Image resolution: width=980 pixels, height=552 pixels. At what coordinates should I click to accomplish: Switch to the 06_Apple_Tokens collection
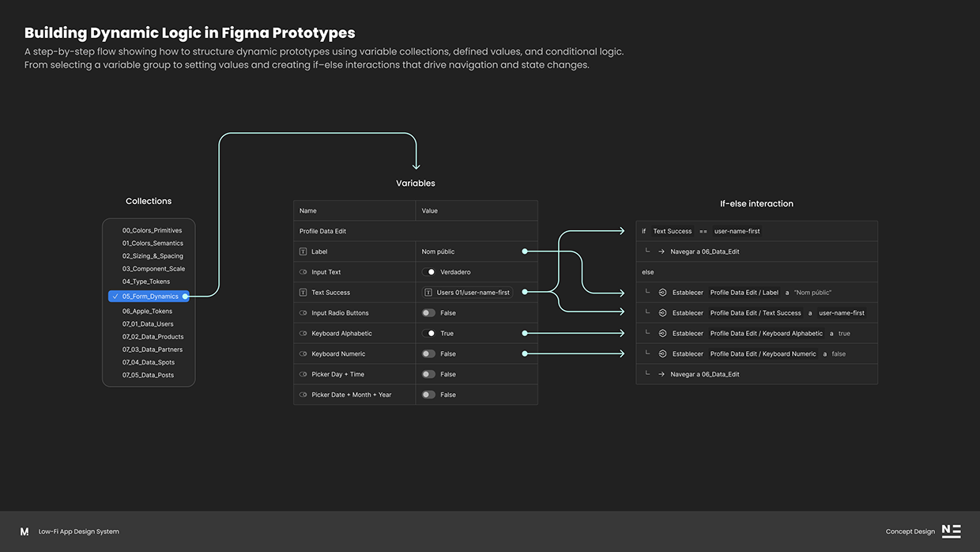147,312
